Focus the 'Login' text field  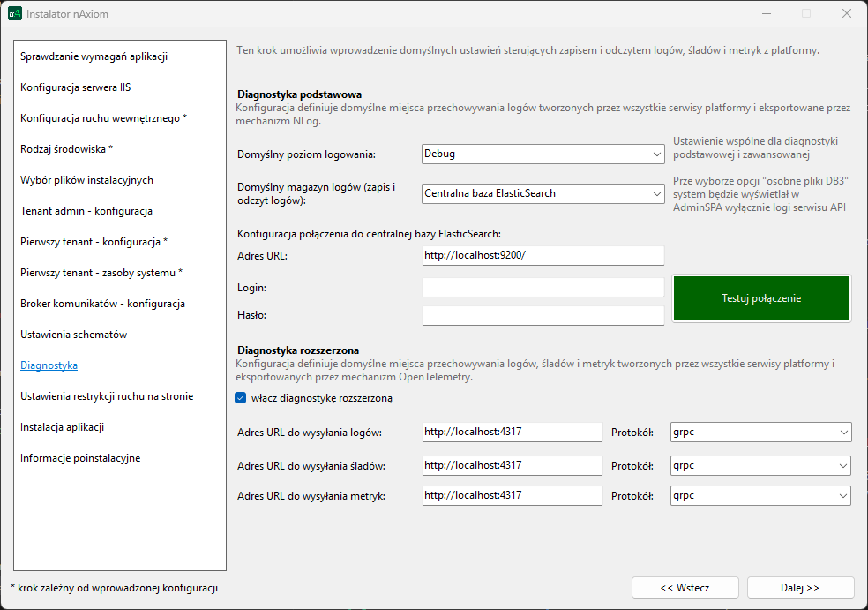point(542,288)
